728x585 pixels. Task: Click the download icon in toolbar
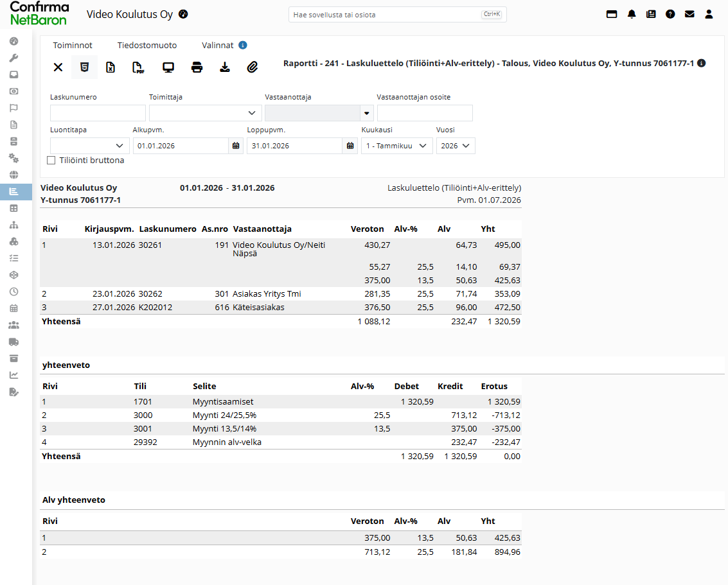pyautogui.click(x=225, y=67)
